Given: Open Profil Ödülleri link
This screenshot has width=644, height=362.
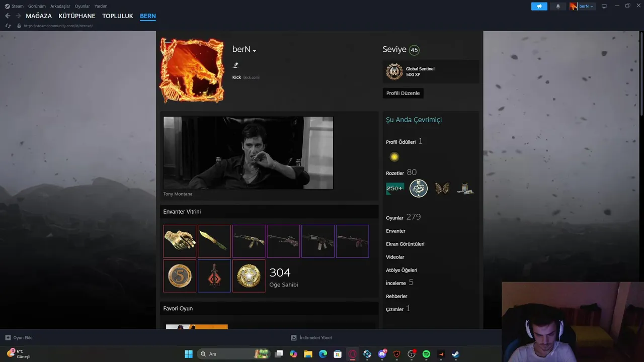Looking at the screenshot, I should coord(400,142).
